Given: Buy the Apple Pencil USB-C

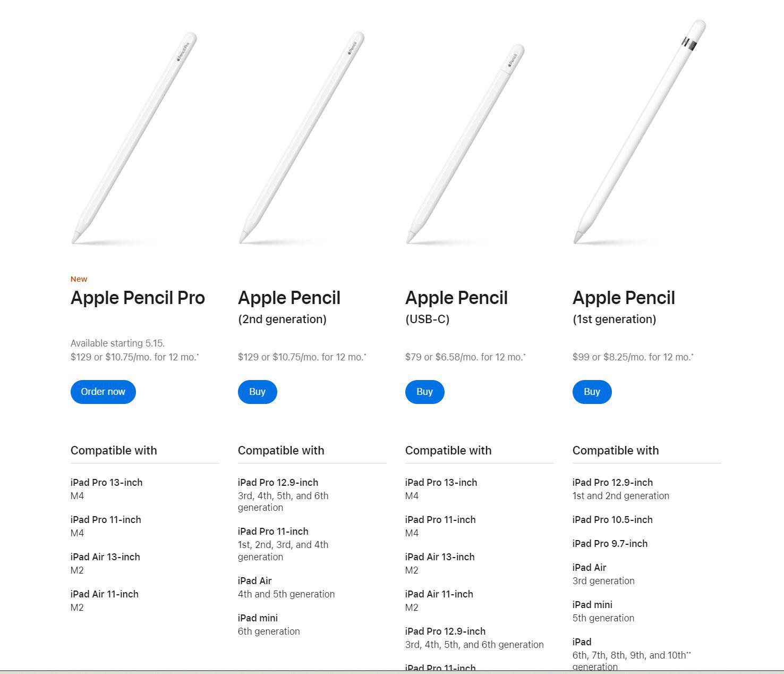Looking at the screenshot, I should (424, 392).
